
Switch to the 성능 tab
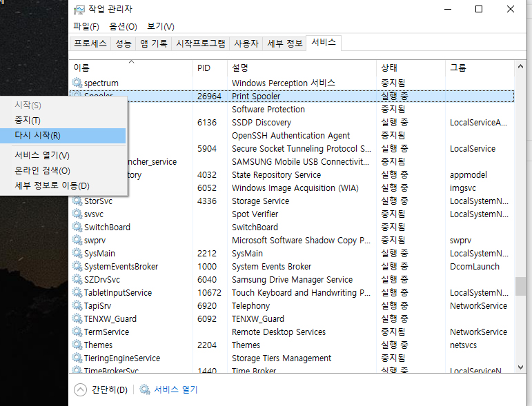coord(123,43)
